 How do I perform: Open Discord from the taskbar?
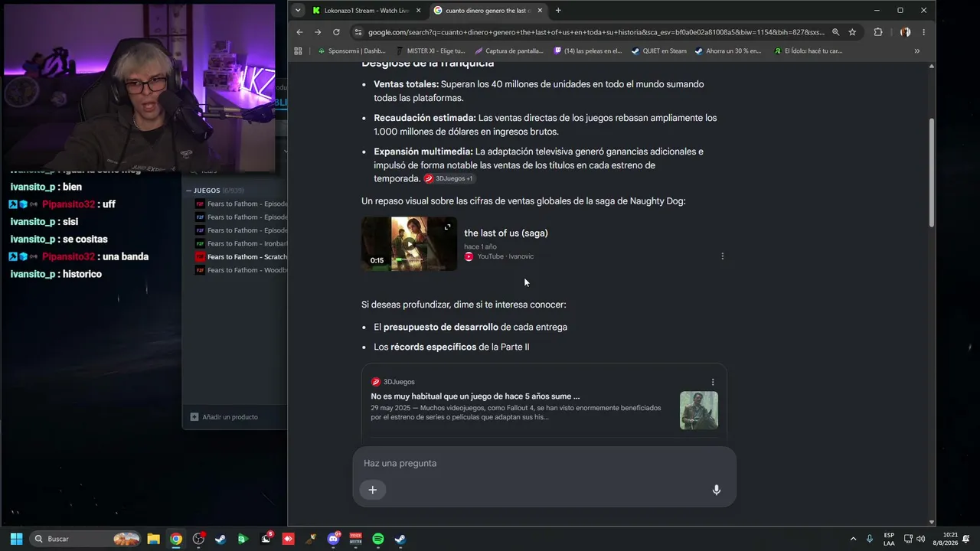(333, 539)
